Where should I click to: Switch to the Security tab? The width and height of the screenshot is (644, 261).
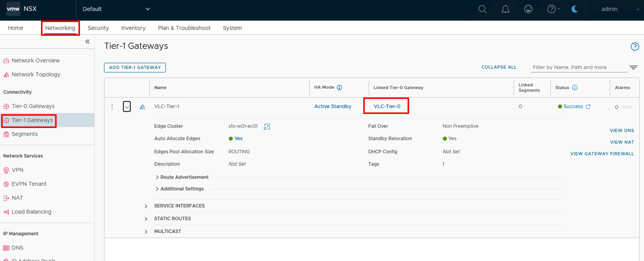tap(98, 28)
